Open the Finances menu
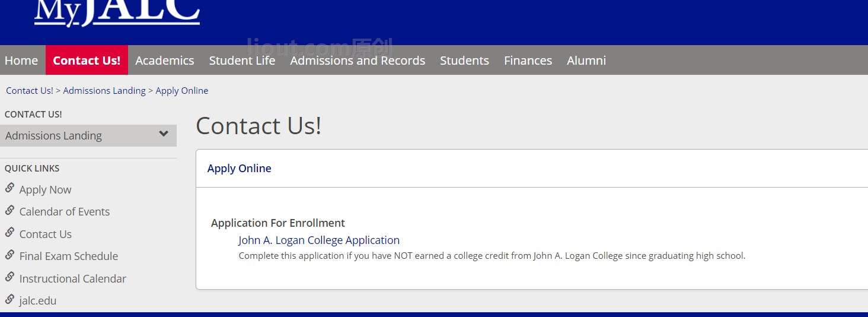Viewport: 868px width, 317px height. (528, 61)
